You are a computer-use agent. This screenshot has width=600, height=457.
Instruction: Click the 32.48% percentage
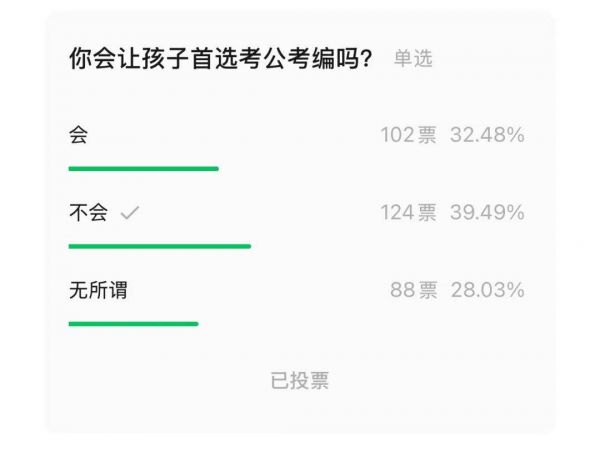pyautogui.click(x=487, y=135)
